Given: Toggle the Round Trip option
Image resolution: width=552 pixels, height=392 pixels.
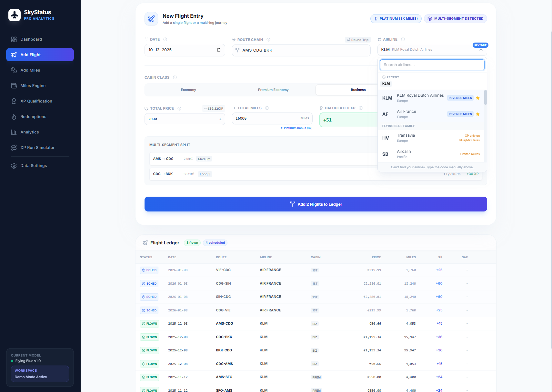Looking at the screenshot, I should (358, 40).
